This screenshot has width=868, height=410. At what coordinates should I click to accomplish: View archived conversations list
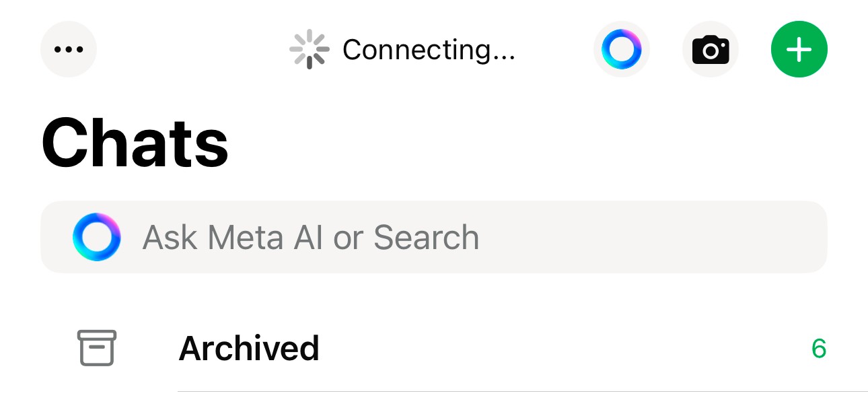434,348
